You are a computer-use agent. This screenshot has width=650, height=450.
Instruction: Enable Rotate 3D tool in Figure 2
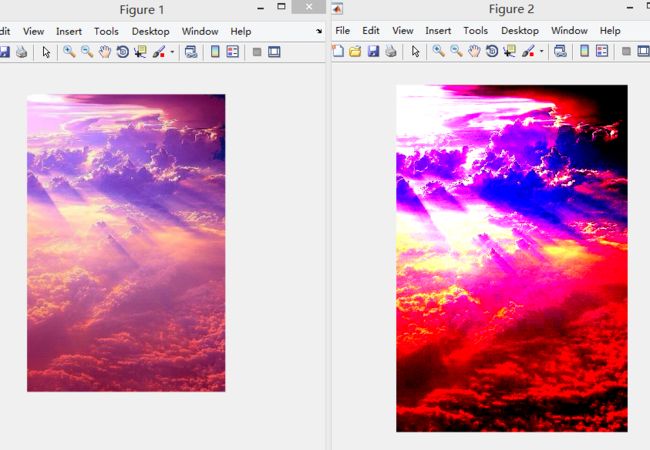pyautogui.click(x=492, y=51)
